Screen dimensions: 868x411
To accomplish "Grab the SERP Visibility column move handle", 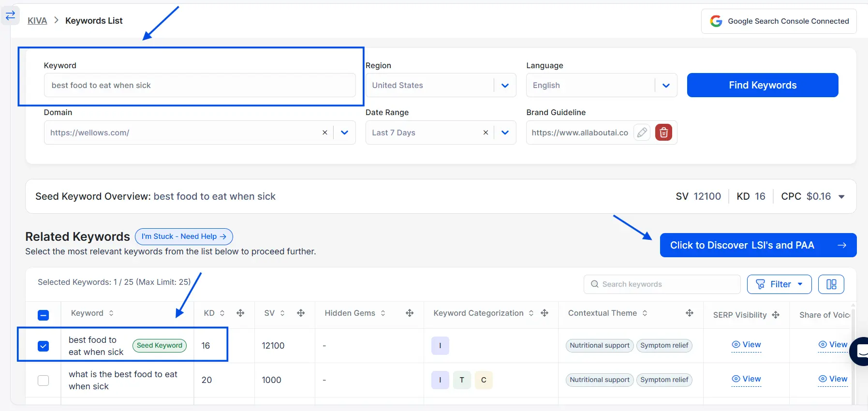I will pyautogui.click(x=776, y=315).
